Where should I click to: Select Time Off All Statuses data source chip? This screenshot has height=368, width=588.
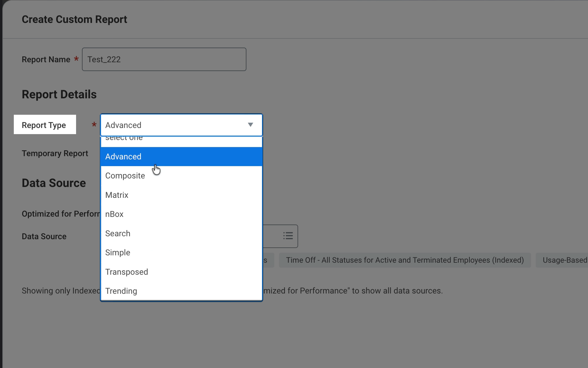(x=405, y=260)
